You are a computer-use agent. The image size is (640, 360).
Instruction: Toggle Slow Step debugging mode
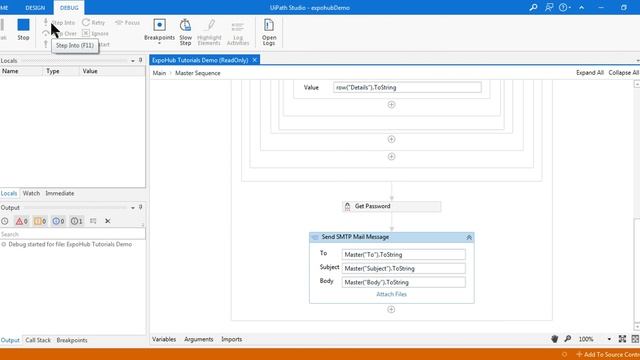point(185,32)
